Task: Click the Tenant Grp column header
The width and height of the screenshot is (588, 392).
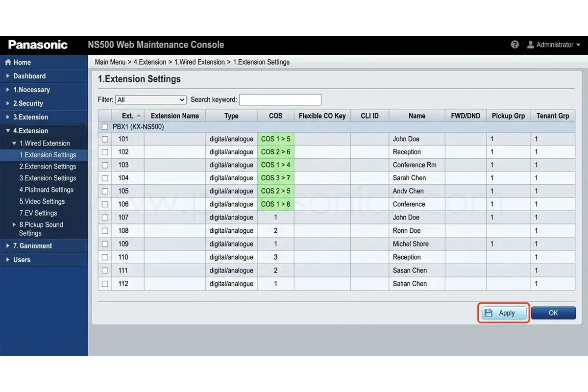Action: tap(553, 116)
